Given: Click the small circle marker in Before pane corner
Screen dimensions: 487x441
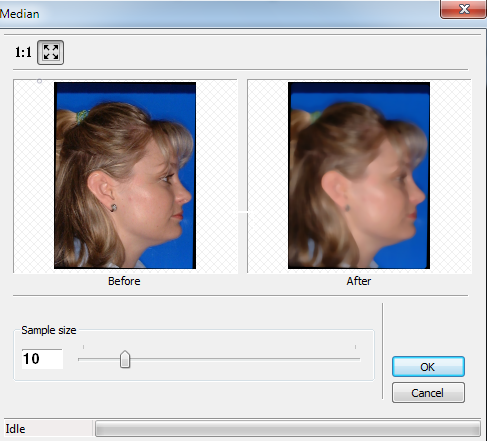Looking at the screenshot, I should pyautogui.click(x=39, y=81).
